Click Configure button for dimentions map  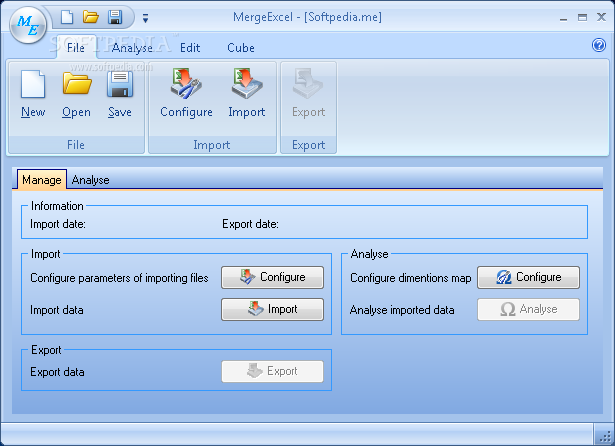tap(528, 277)
